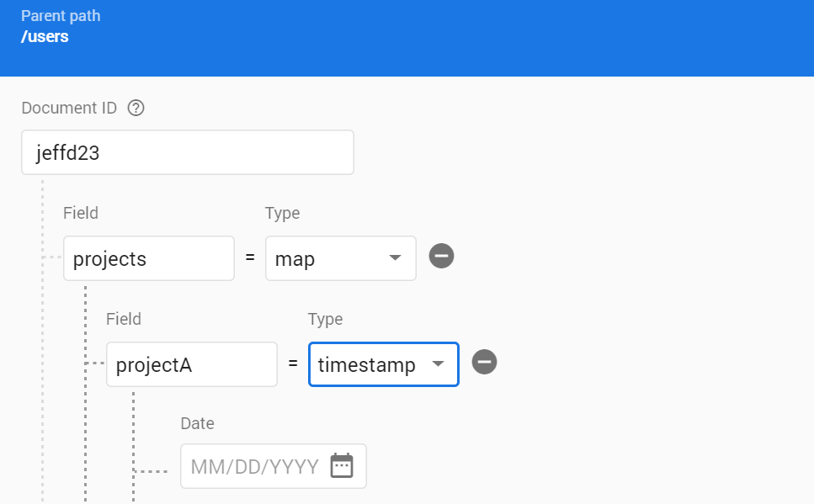Click the Document ID help icon
Image resolution: width=814 pixels, height=504 pixels.
click(136, 108)
